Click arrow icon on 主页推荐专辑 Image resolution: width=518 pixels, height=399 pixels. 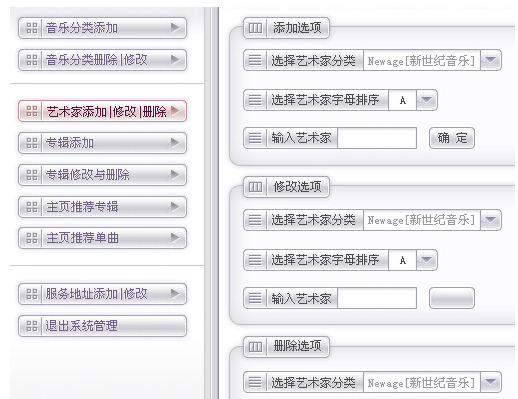point(175,206)
